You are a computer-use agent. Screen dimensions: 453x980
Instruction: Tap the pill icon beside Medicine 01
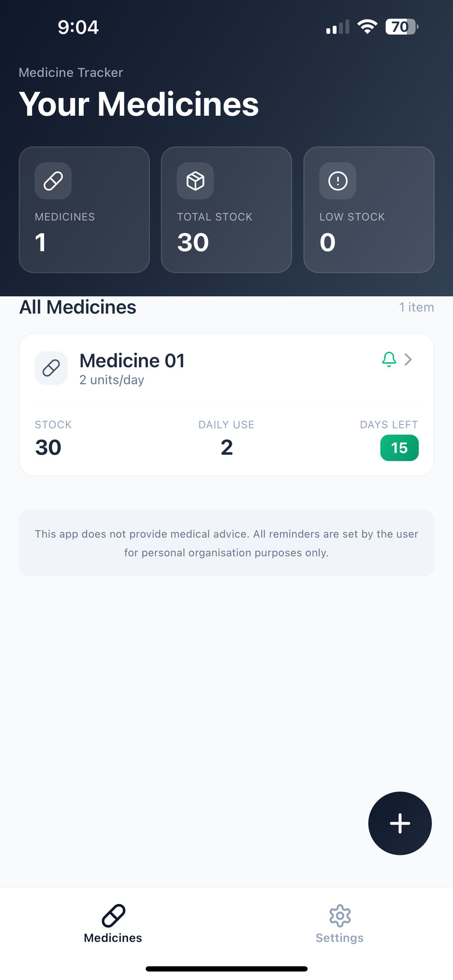pos(51,368)
